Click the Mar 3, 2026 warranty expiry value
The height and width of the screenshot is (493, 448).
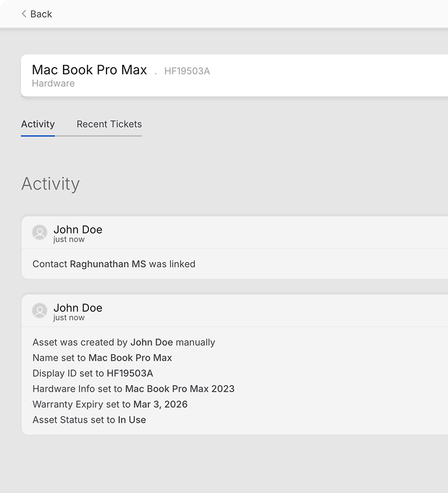(x=160, y=405)
